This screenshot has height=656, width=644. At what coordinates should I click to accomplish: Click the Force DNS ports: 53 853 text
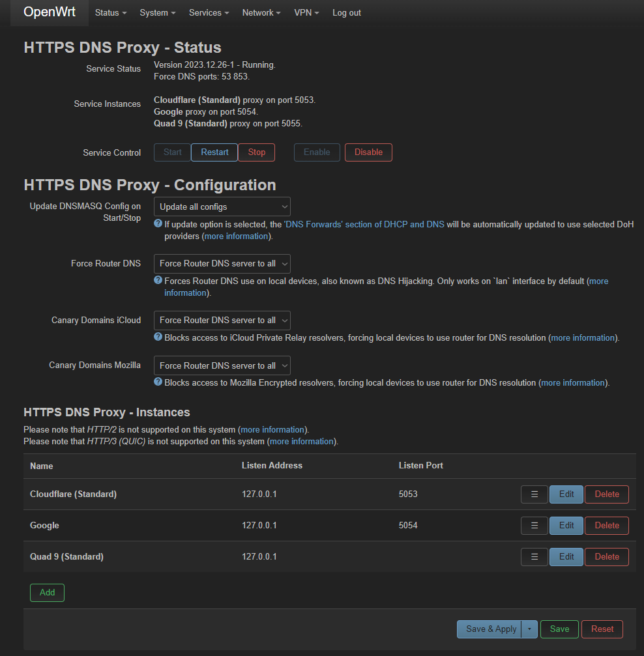[201, 77]
